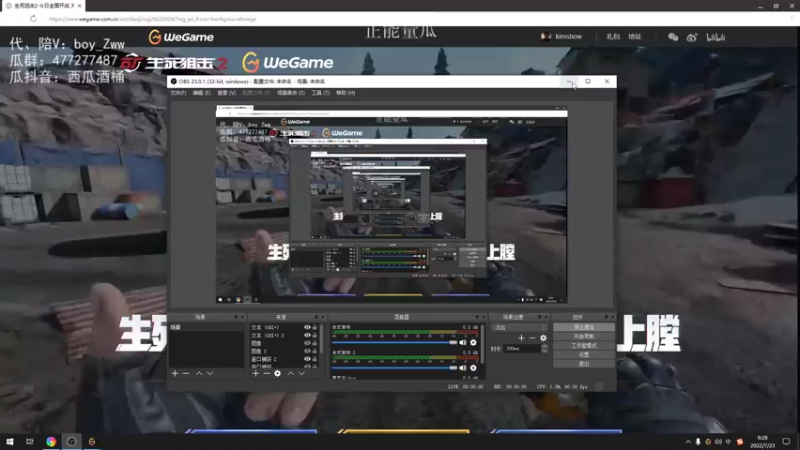Screen dimensions: 800x450
Task: Click the Weibo icon in WeGame page header
Action: pyautogui.click(x=692, y=37)
